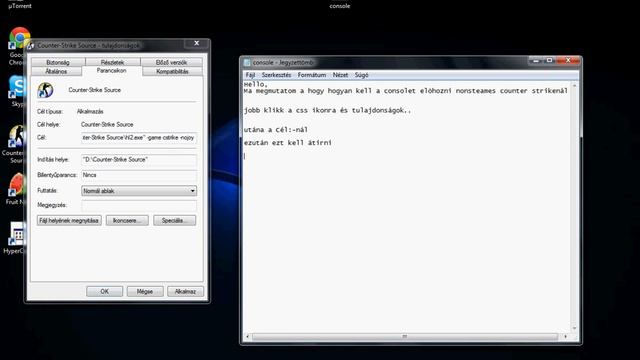Click Notepad window title icon
This screenshot has height=360, width=640.
point(247,62)
